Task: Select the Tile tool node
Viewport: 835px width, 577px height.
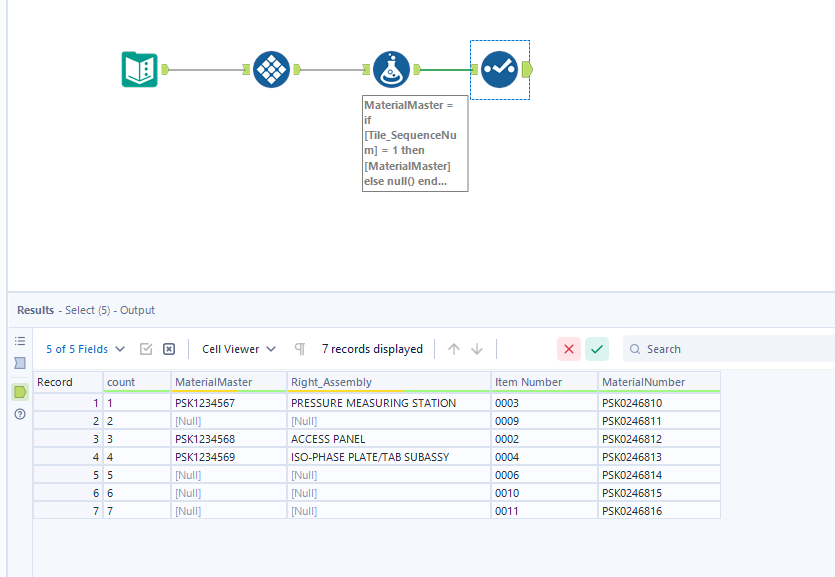Action: pyautogui.click(x=272, y=69)
